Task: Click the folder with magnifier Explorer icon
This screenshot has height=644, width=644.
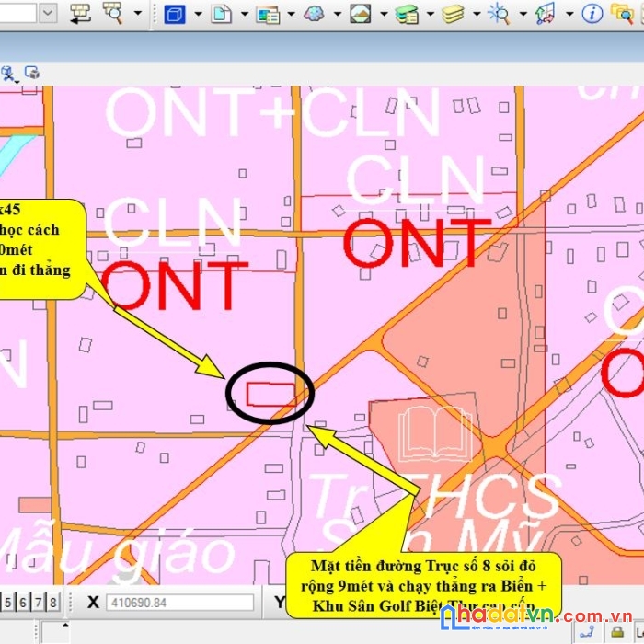Action: pos(622,14)
